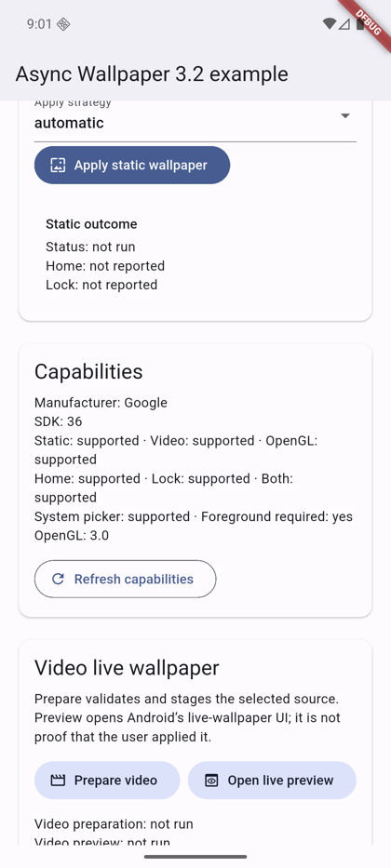391x868 pixels.
Task: Expand the Apply strategy dropdown arrow
Action: pyautogui.click(x=345, y=115)
